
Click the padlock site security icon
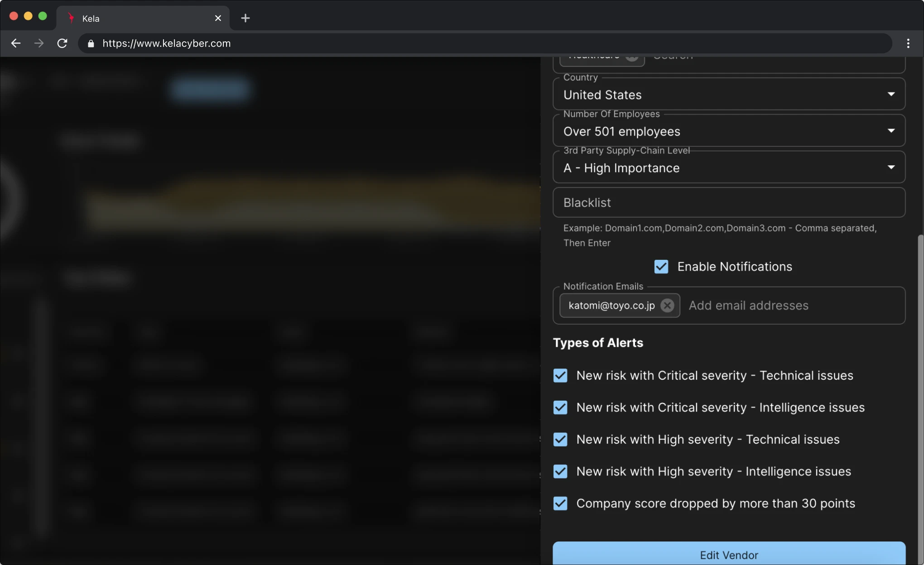click(91, 43)
